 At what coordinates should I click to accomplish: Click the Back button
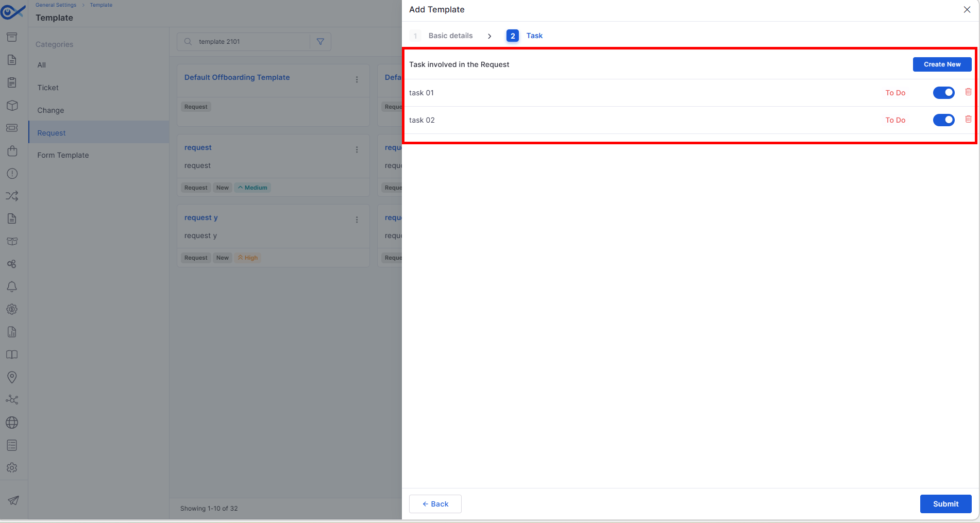(x=435, y=504)
